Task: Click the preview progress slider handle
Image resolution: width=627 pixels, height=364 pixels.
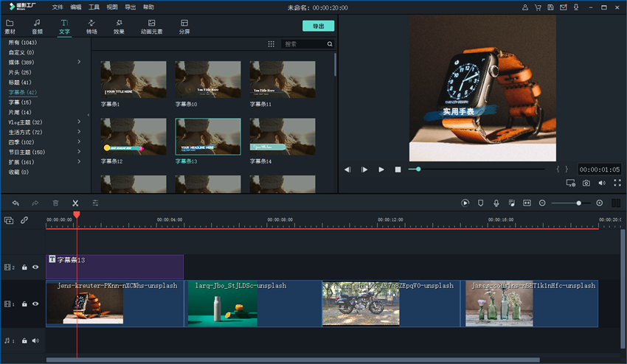Action: [418, 169]
